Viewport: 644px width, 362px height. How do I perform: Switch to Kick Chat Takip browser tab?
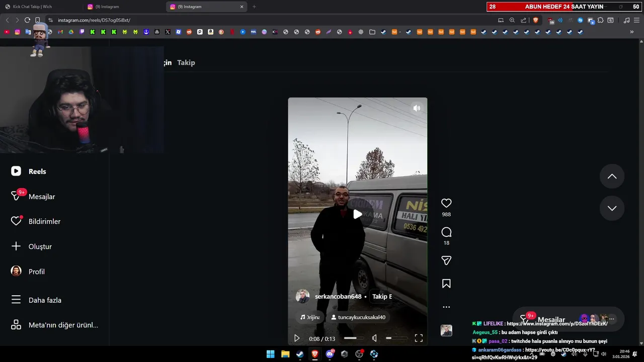coord(41,7)
